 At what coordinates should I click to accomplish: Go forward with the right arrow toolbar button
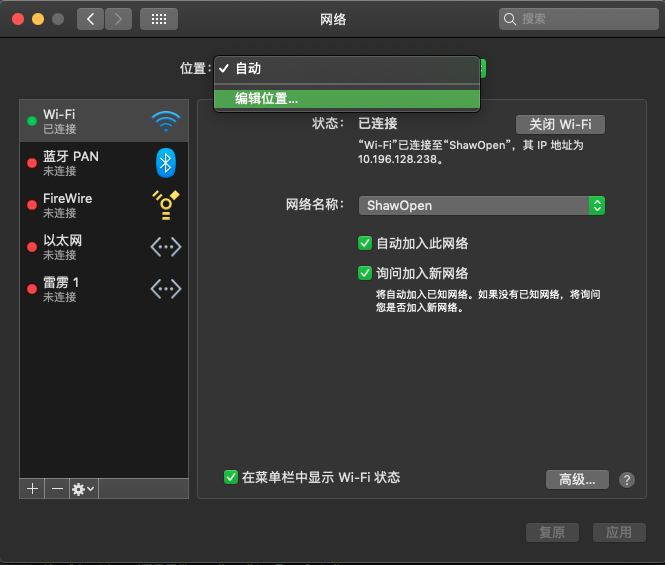point(118,19)
